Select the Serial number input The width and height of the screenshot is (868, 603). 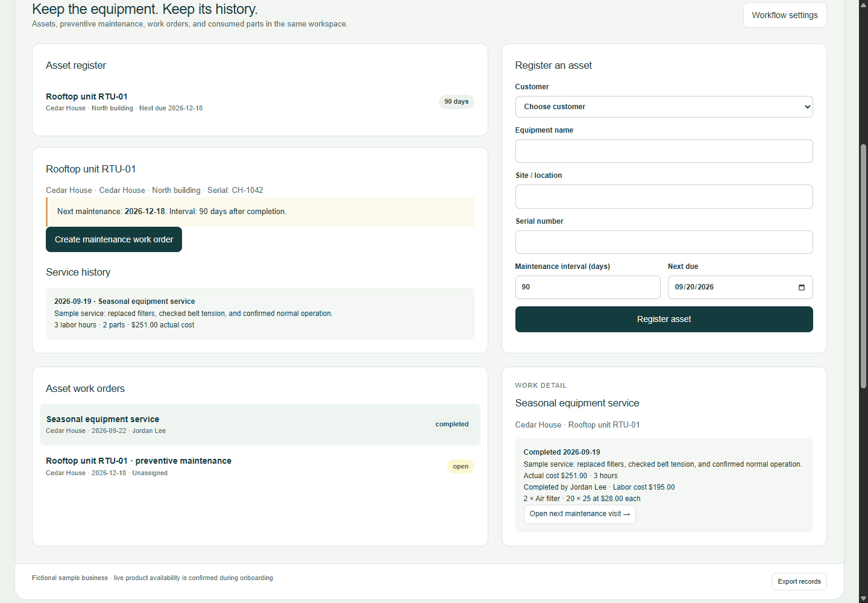(664, 242)
